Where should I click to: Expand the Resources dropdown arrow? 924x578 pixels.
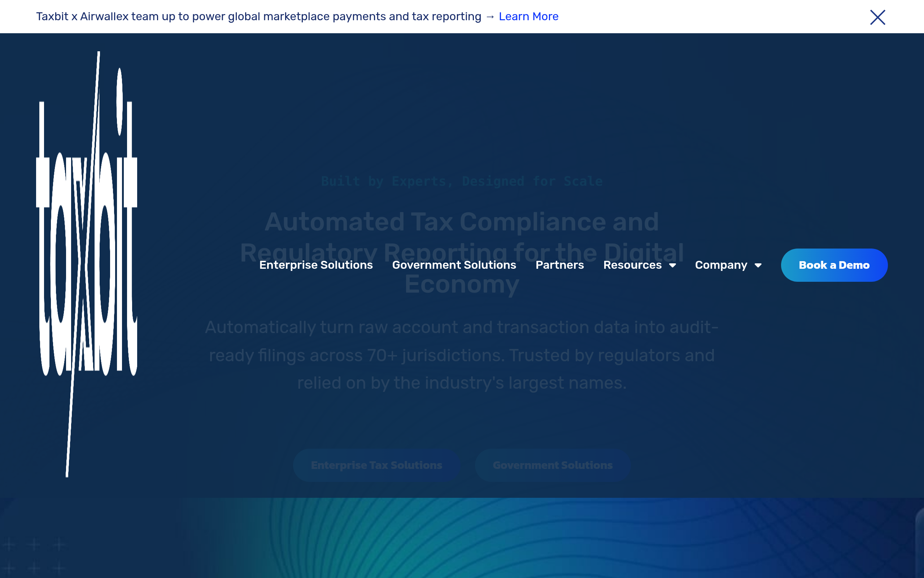(x=672, y=266)
